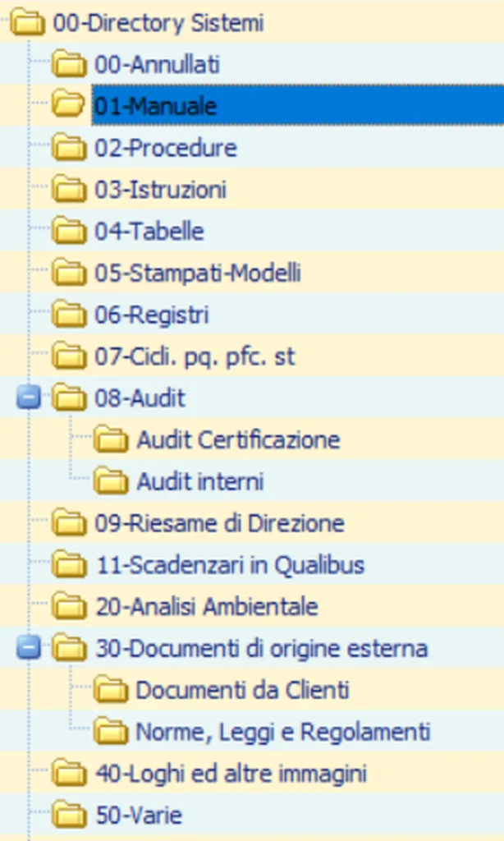Collapse the 30-Documenti di origine esterna branch
Screen dimensions: 504x841
(27, 648)
